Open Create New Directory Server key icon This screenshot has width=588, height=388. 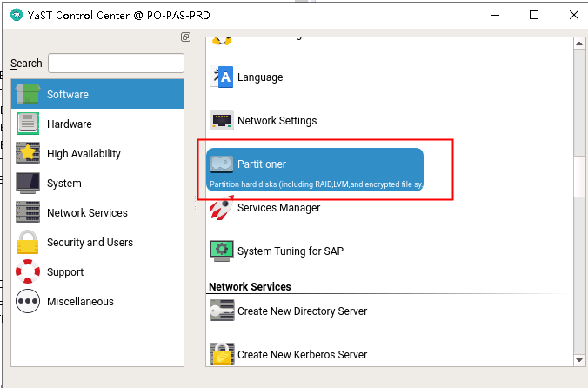coord(222,311)
